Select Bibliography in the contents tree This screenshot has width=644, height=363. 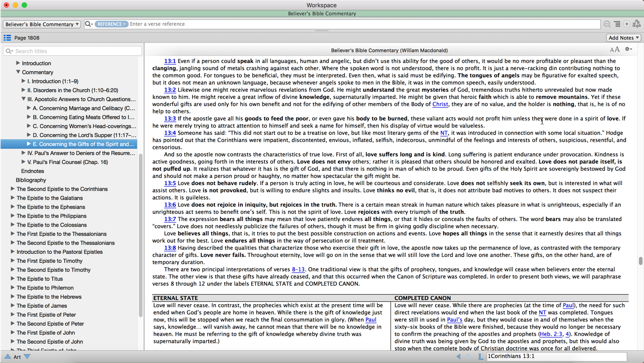[x=31, y=180]
